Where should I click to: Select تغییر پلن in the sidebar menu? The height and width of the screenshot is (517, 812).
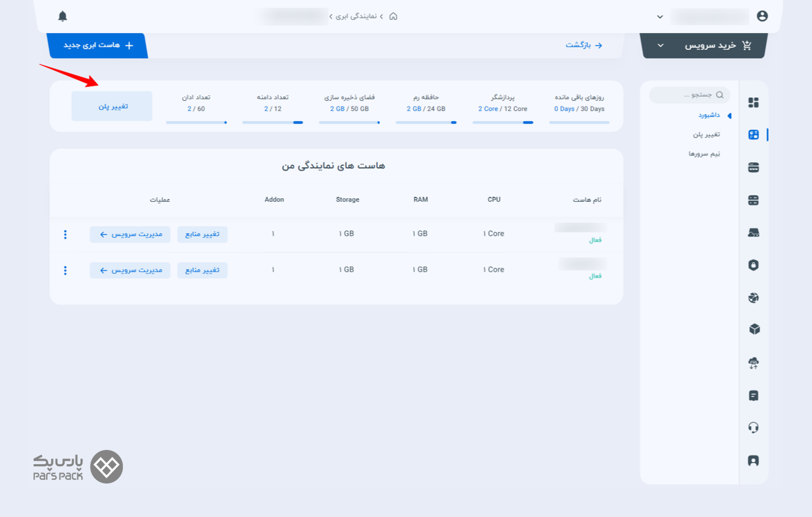(x=706, y=134)
